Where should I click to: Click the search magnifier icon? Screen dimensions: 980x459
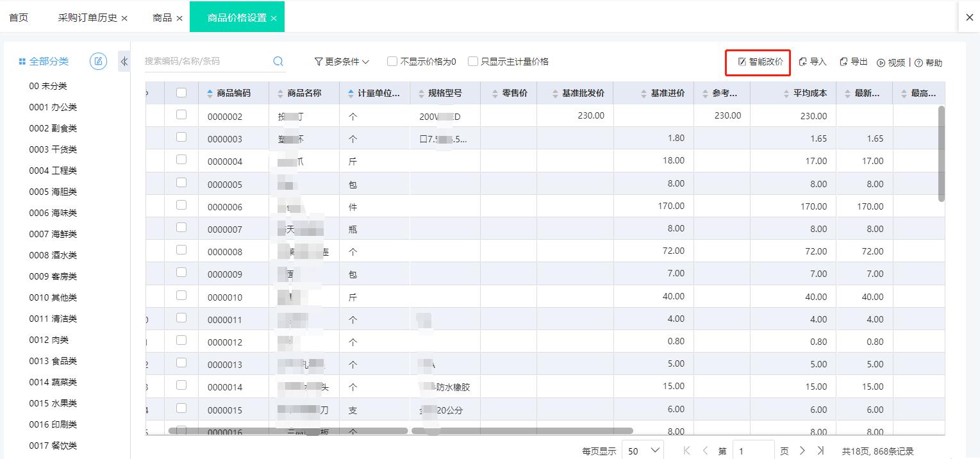point(278,61)
